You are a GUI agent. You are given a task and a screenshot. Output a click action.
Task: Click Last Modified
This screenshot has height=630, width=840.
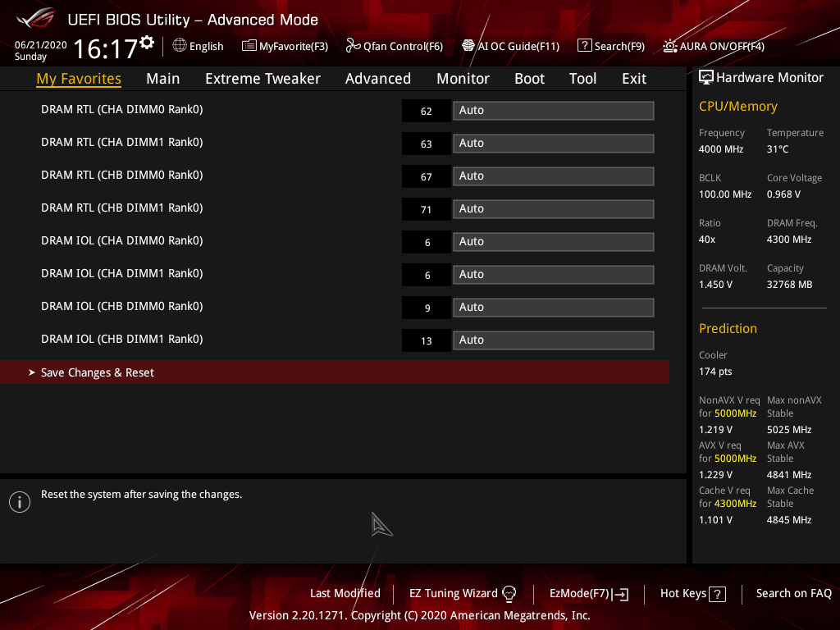point(345,594)
